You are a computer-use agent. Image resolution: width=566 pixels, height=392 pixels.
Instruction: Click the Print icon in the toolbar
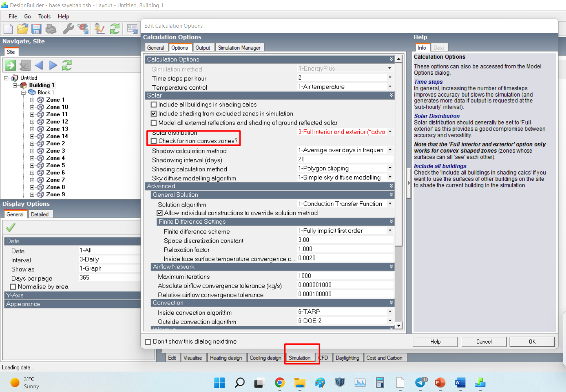point(51,29)
